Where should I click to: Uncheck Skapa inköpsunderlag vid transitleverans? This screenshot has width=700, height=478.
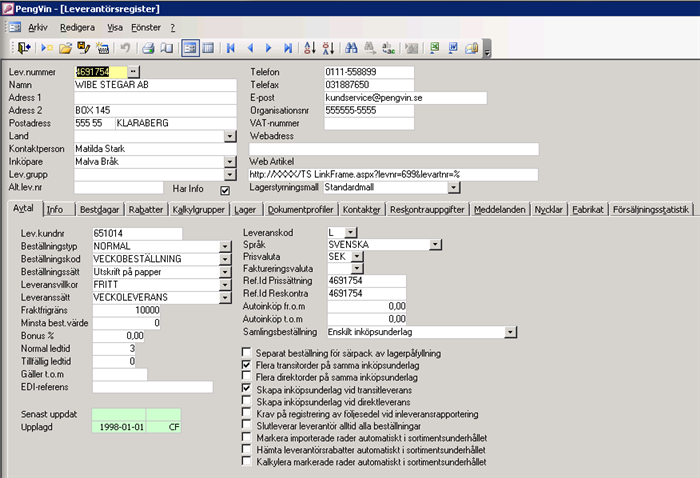coord(247,387)
